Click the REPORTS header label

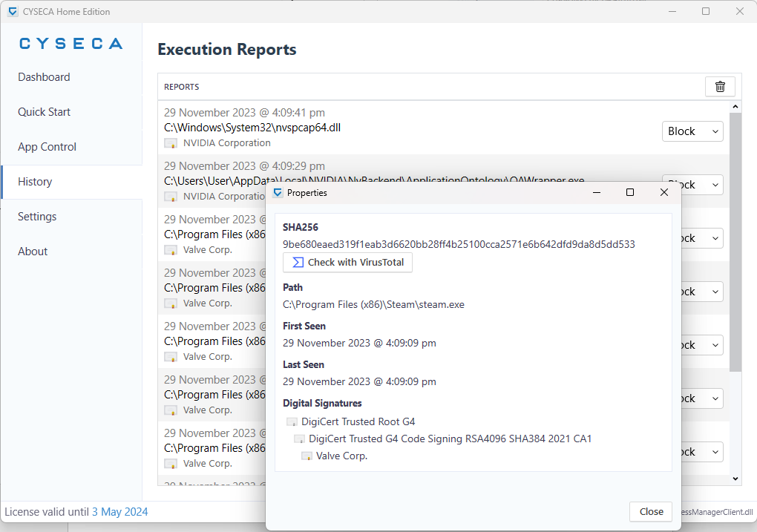pos(182,87)
